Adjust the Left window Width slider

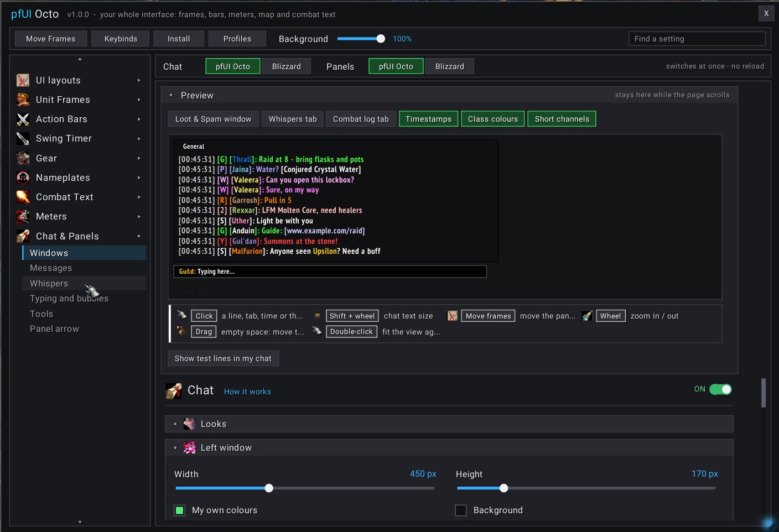(305, 488)
